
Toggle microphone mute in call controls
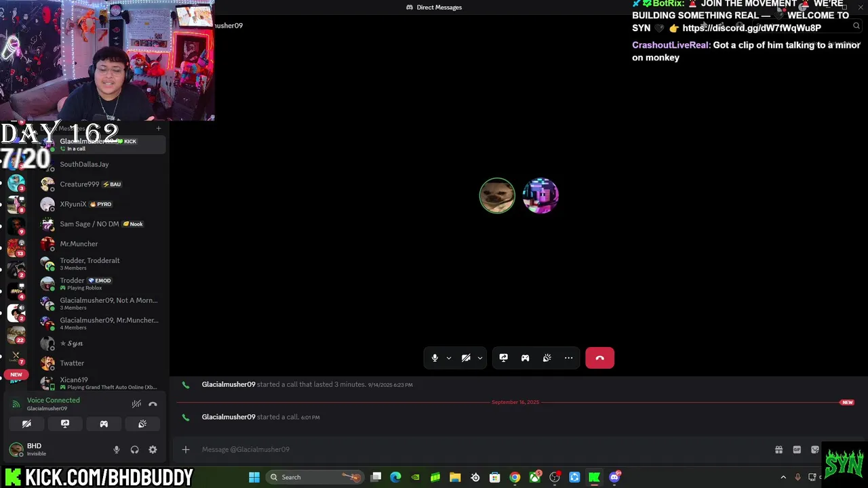click(435, 358)
